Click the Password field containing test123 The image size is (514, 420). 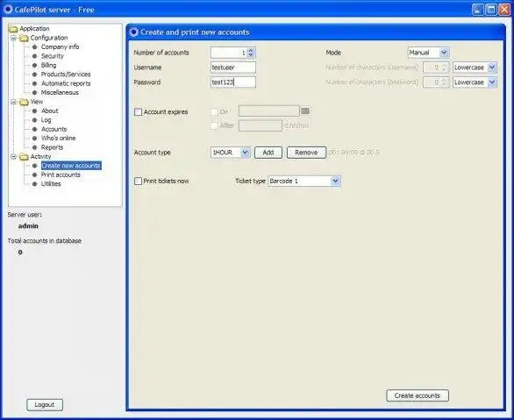click(x=233, y=82)
